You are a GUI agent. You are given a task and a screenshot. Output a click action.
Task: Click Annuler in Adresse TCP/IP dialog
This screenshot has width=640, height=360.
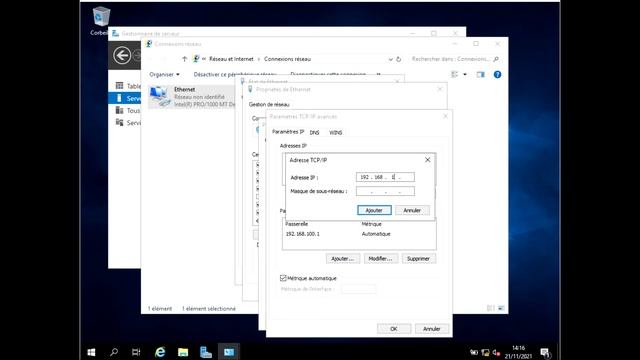point(412,210)
